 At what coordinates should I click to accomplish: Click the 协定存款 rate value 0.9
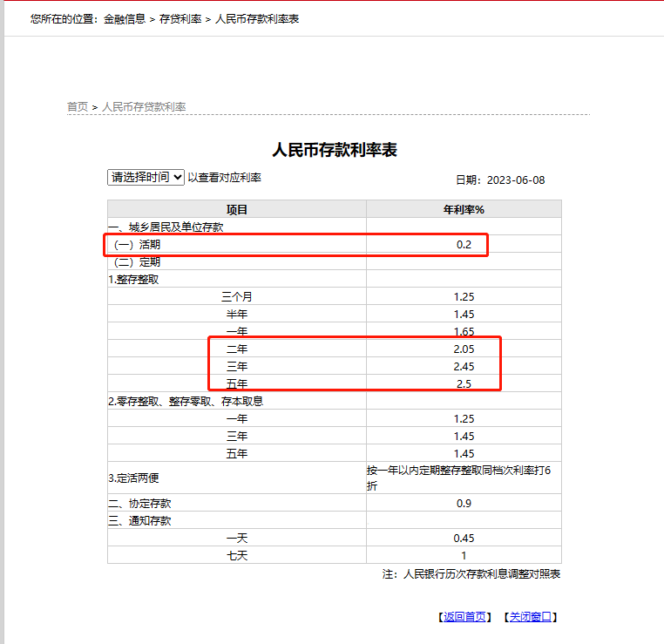click(x=464, y=504)
